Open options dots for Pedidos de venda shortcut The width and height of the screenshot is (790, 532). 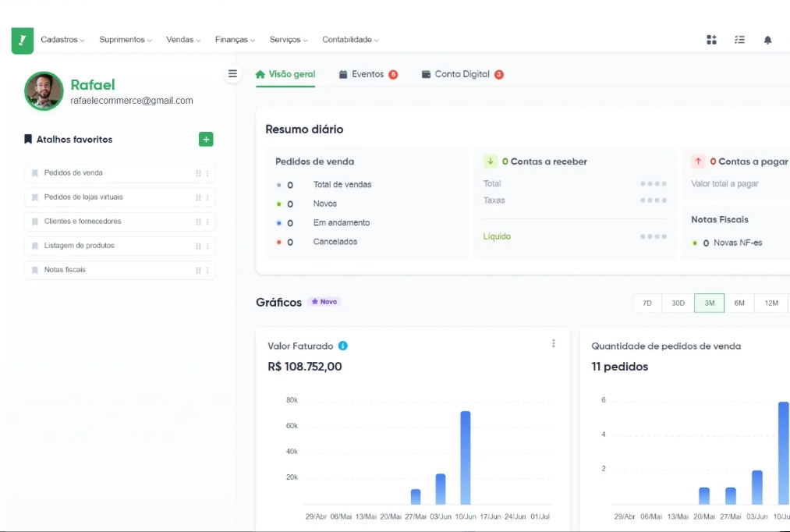[x=207, y=173]
